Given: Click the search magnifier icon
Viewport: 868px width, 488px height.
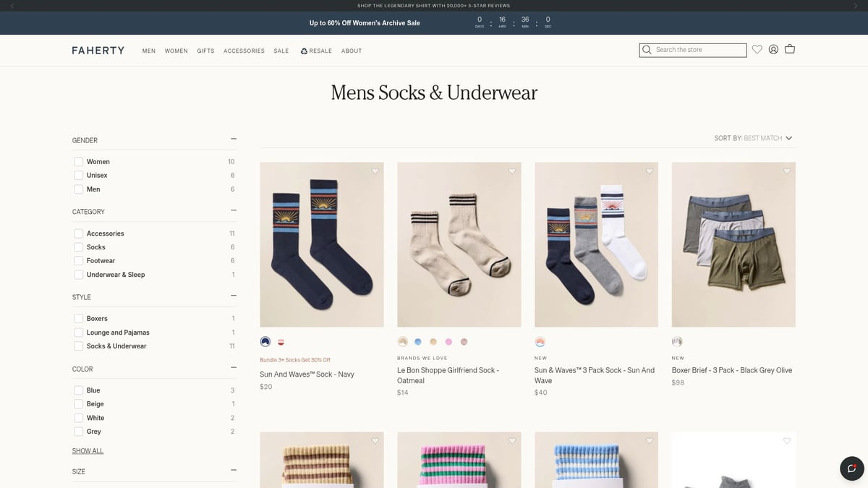Looking at the screenshot, I should (646, 50).
